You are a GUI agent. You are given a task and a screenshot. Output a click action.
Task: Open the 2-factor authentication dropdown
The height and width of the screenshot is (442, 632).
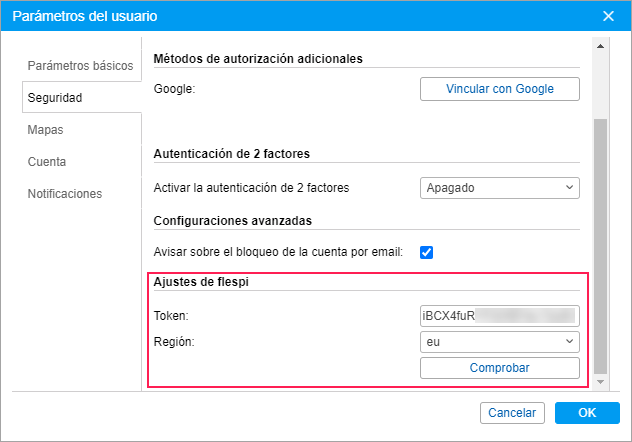click(x=499, y=187)
